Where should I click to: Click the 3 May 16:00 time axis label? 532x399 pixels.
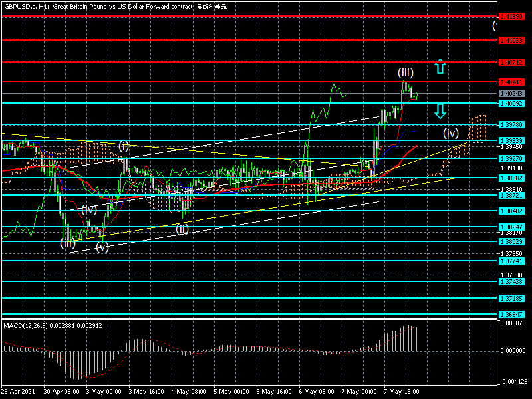(x=146, y=392)
